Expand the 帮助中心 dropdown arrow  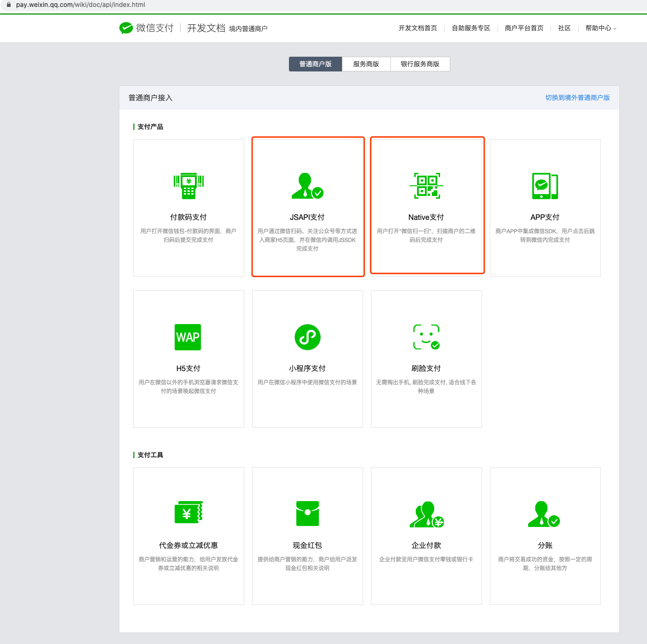click(x=615, y=29)
